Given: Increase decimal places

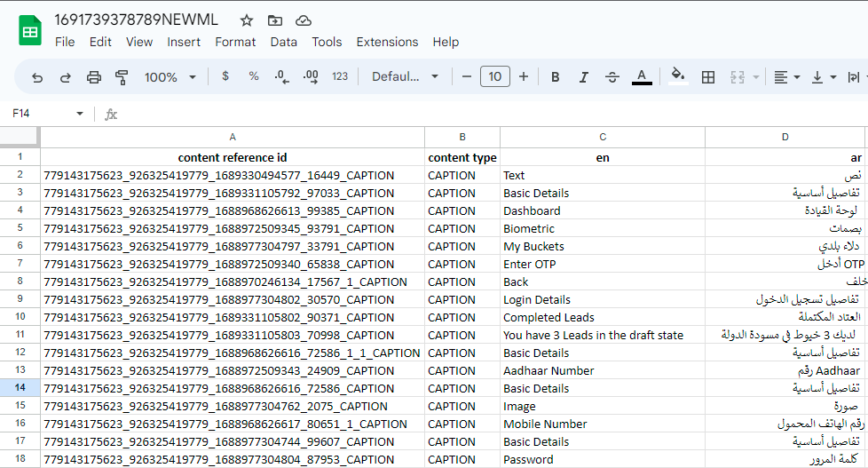Looking at the screenshot, I should coord(311,76).
